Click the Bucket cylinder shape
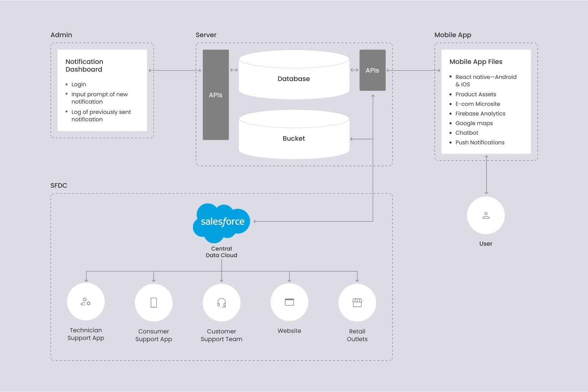 pyautogui.click(x=294, y=138)
